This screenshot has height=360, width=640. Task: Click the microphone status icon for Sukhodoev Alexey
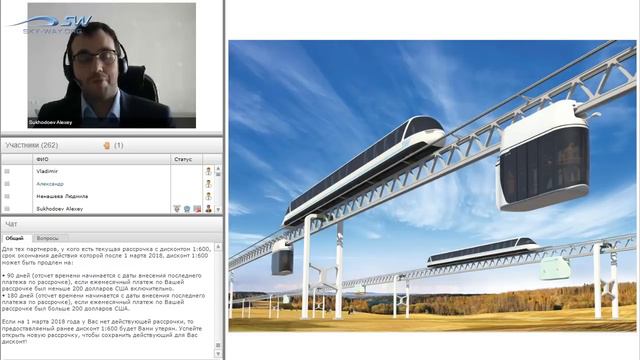coord(177,209)
